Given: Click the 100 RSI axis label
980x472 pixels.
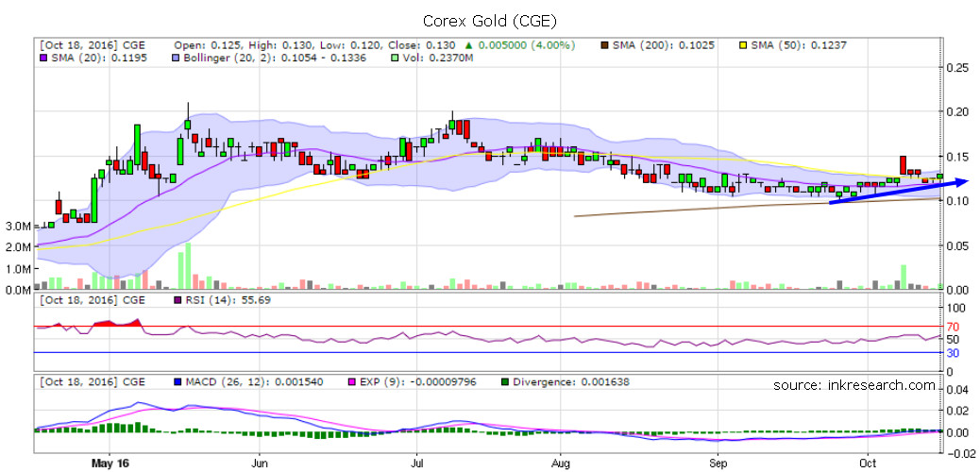Looking at the screenshot, I should click(955, 308).
